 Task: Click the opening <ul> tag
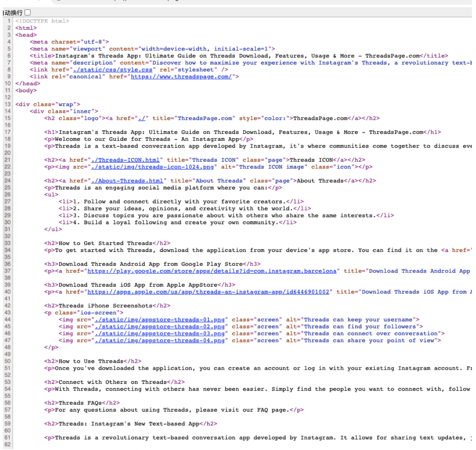tap(51, 195)
